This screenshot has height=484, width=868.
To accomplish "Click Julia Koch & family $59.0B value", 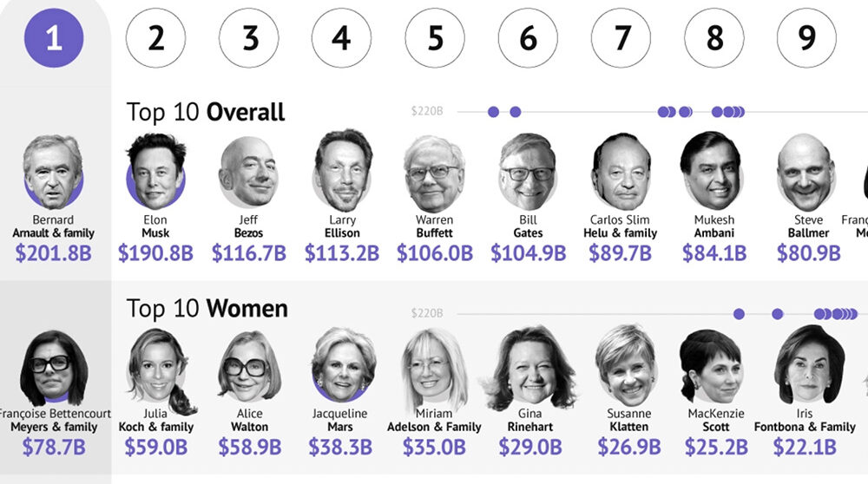I will [x=155, y=447].
